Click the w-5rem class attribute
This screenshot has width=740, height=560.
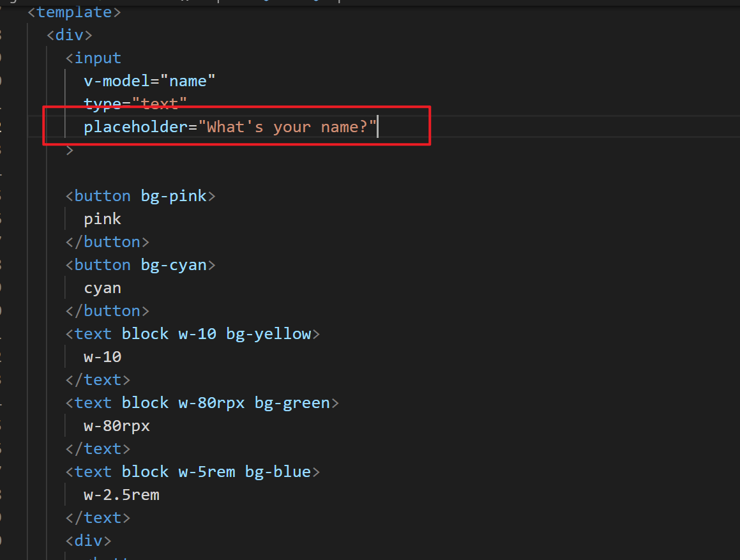(206, 471)
